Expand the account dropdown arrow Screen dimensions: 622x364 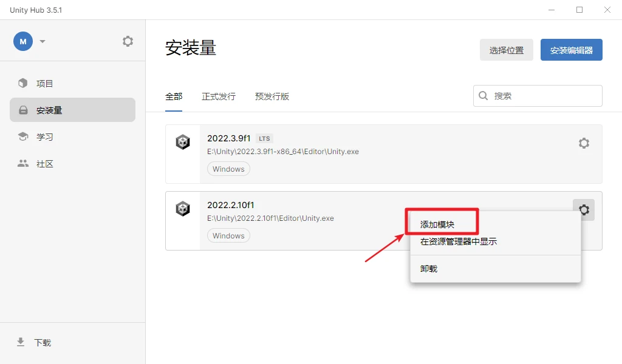[43, 41]
